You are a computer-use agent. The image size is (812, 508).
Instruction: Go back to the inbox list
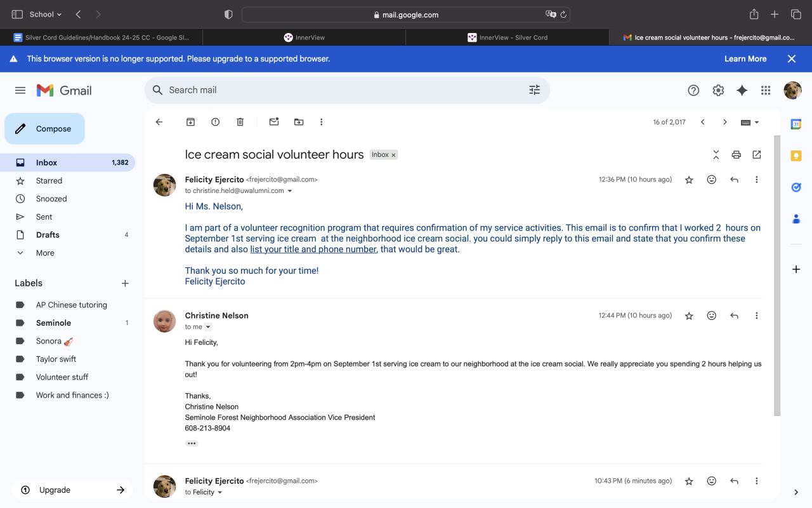[x=159, y=122]
